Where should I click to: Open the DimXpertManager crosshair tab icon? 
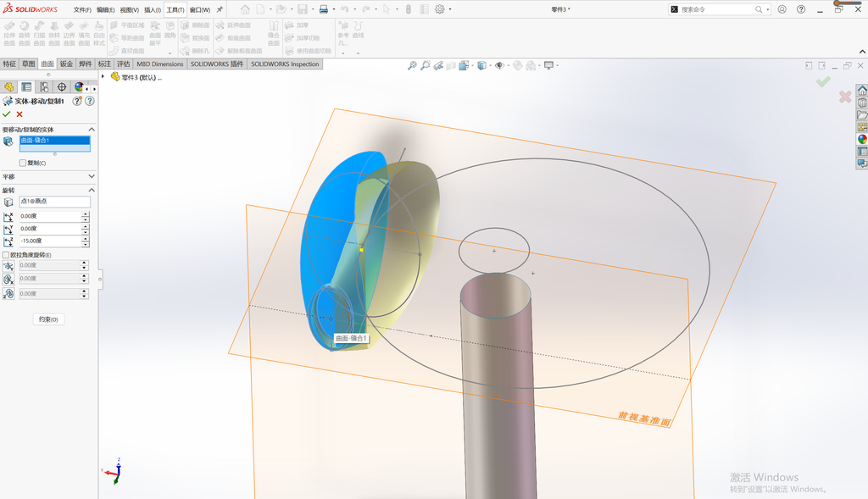[x=61, y=87]
